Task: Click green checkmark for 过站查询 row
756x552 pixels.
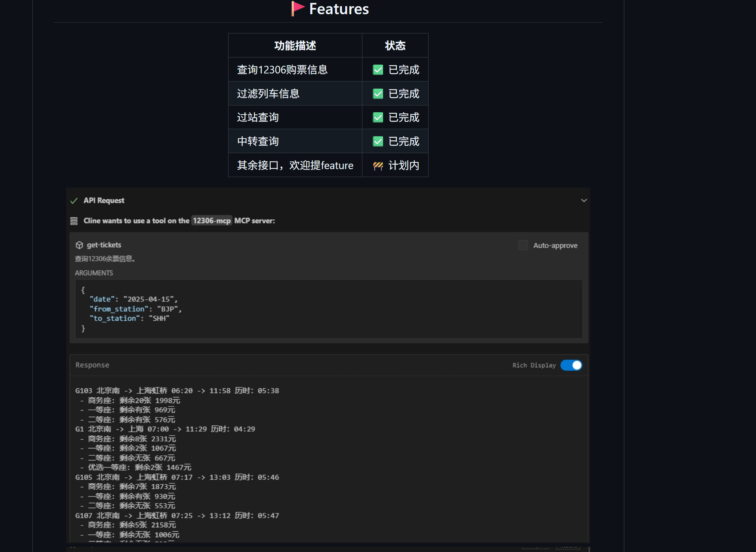Action: (x=378, y=117)
